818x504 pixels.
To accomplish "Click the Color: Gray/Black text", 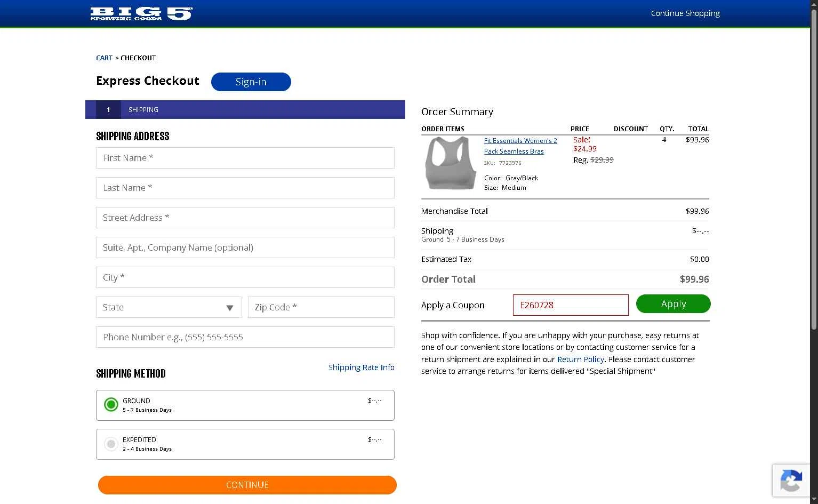I will (x=511, y=178).
